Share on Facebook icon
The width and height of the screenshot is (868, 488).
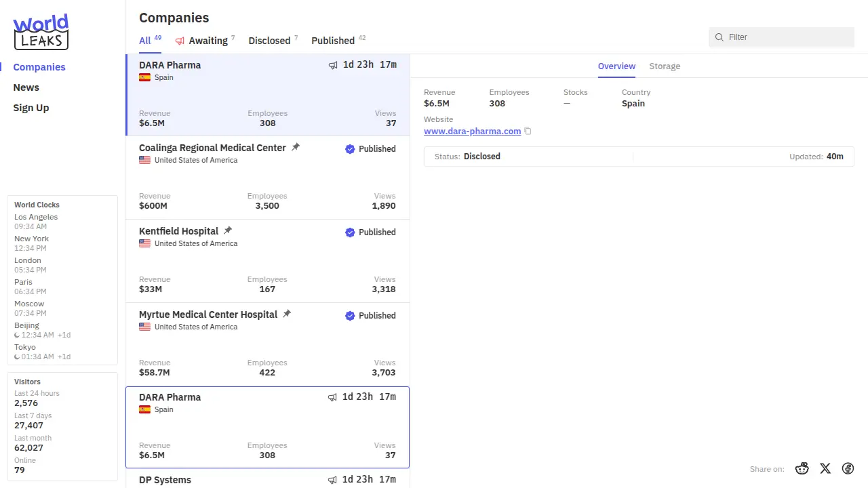coord(848,468)
